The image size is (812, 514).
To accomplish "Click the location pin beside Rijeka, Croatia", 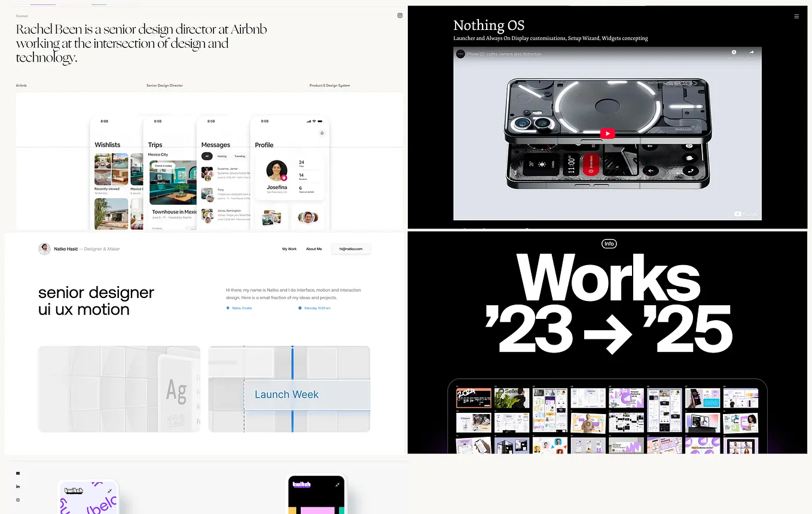I will [x=228, y=308].
